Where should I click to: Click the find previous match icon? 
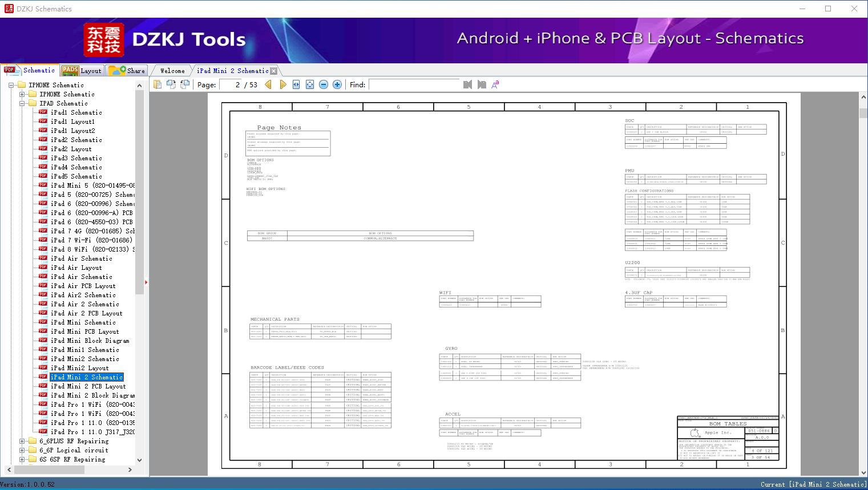(468, 84)
